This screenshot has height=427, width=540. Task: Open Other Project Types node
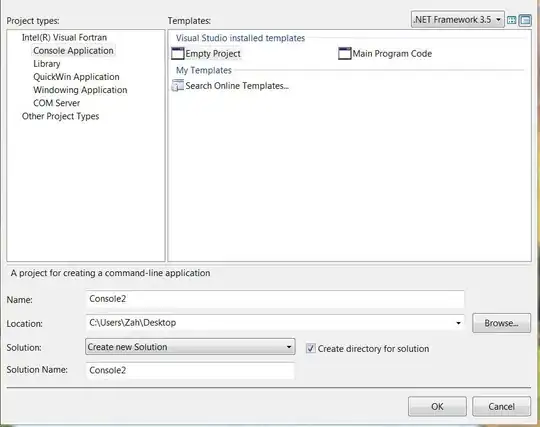pos(60,116)
